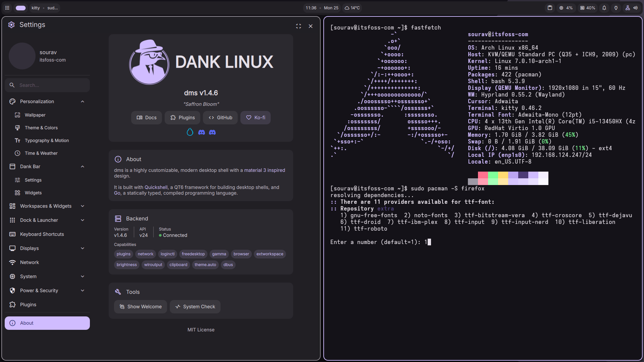Open Plugins settings page

[47, 305]
